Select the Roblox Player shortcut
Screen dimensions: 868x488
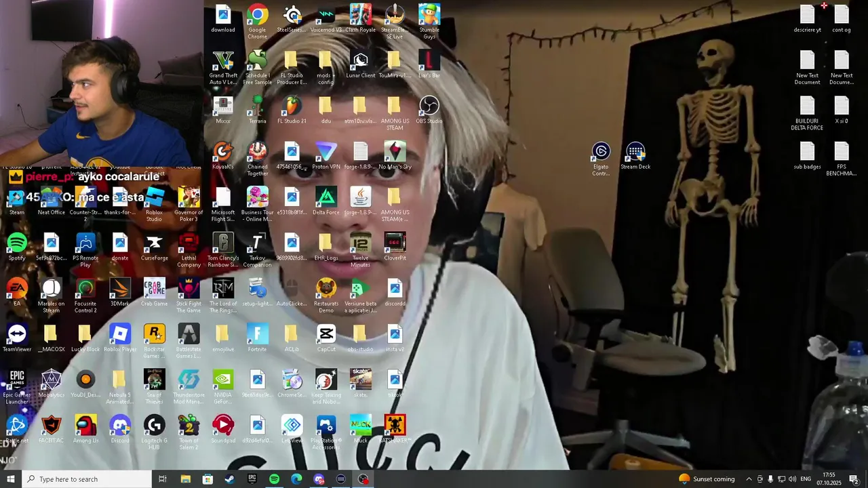point(120,338)
